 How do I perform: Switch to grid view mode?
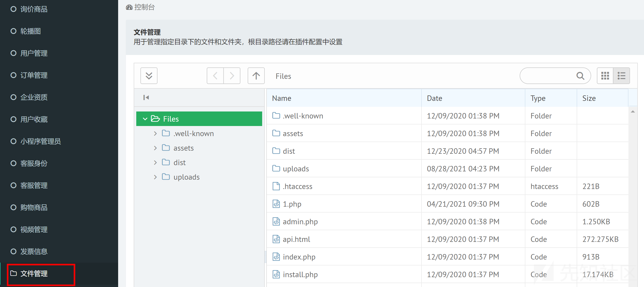[x=605, y=76]
